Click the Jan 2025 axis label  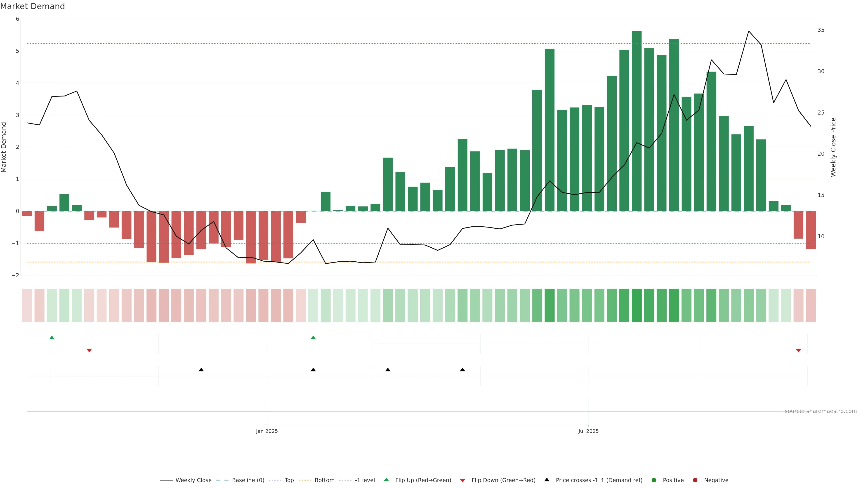click(x=267, y=431)
